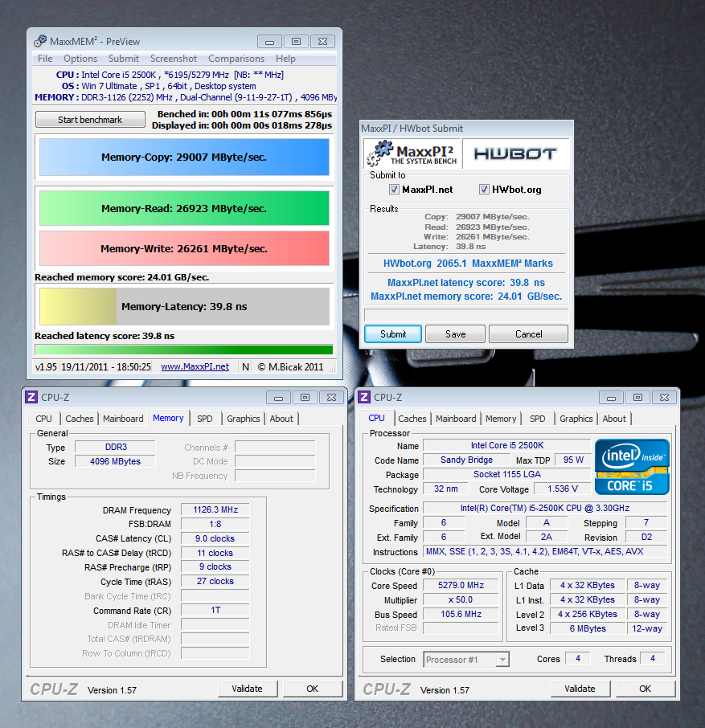The image size is (705, 728).
Task: Click Validate in CPU-Z CPU window
Action: [580, 689]
